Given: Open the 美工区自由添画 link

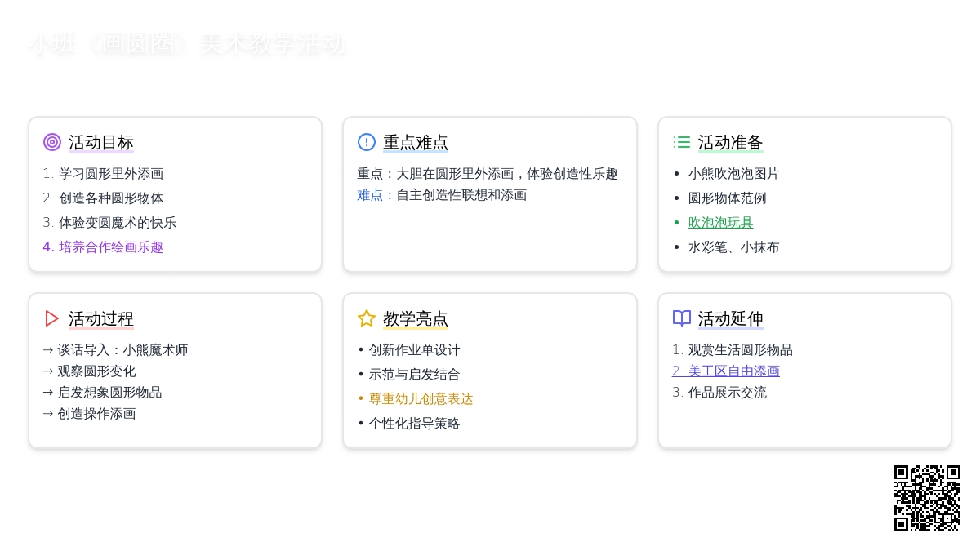Looking at the screenshot, I should 726,371.
